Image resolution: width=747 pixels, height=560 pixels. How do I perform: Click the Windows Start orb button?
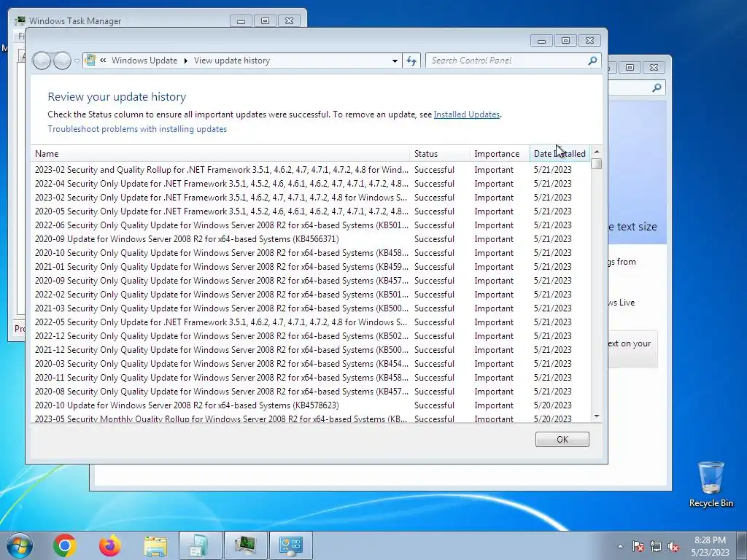[x=20, y=545]
